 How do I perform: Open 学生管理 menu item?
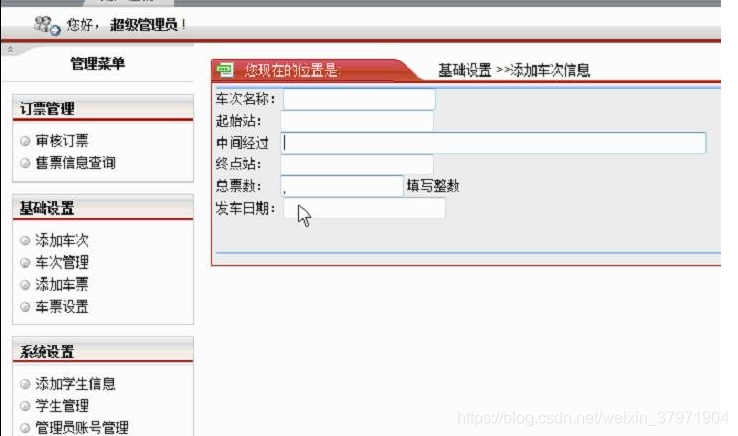coord(62,405)
